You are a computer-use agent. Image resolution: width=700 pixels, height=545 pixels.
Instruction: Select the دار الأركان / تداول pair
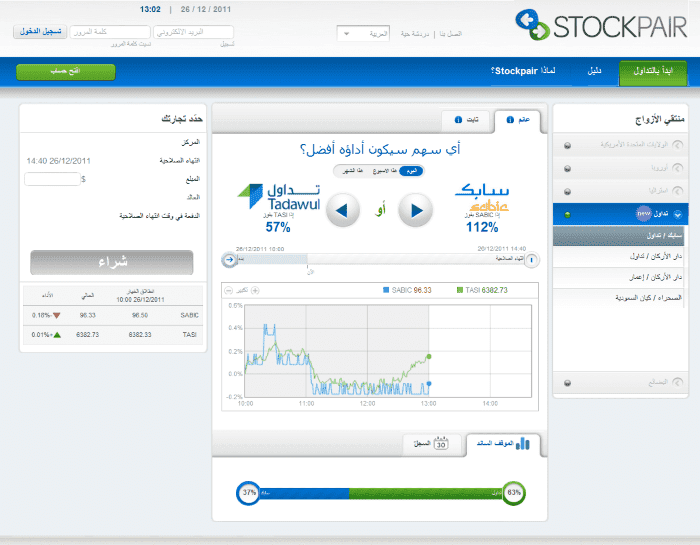point(618,257)
